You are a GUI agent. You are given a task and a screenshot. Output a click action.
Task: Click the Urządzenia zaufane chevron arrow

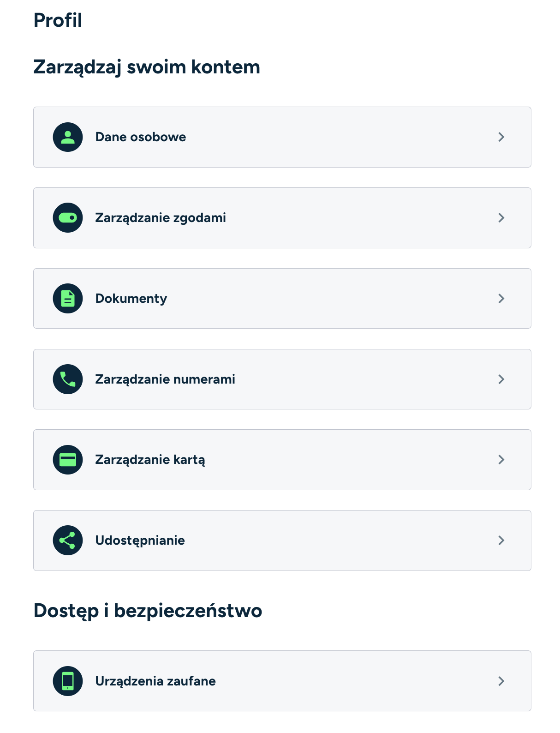click(x=501, y=681)
